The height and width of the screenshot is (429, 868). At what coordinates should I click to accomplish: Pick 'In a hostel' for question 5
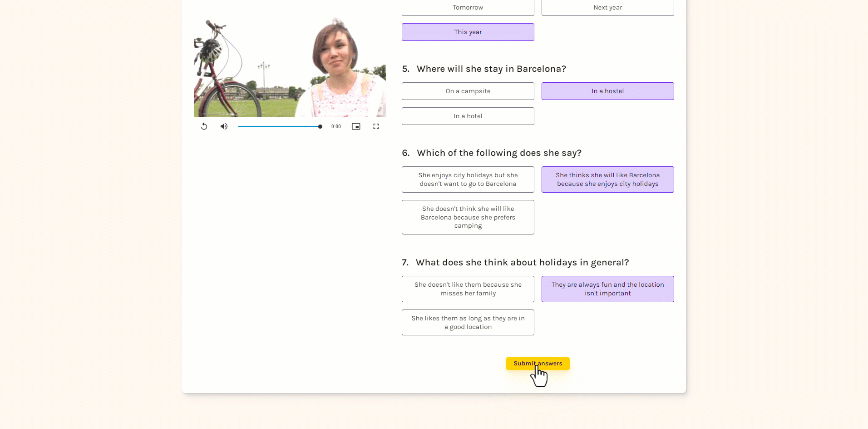coord(608,91)
